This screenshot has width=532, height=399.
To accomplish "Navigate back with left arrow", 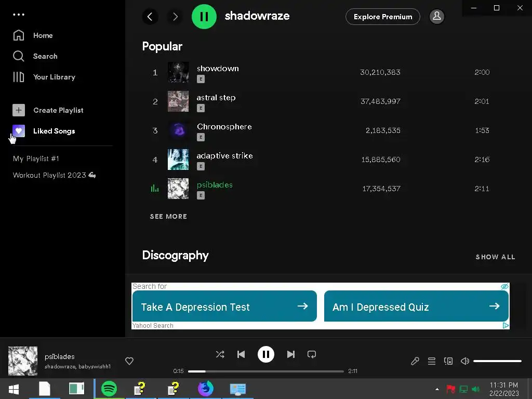I will [150, 16].
